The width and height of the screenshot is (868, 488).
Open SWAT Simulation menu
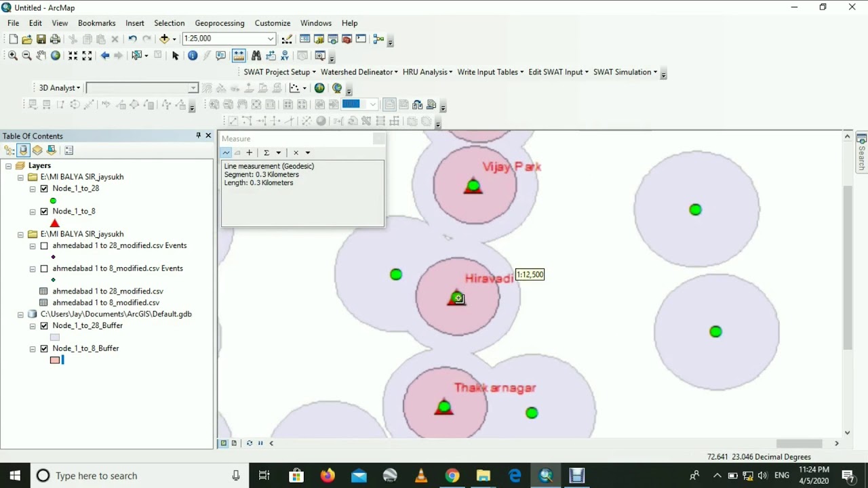tap(625, 72)
